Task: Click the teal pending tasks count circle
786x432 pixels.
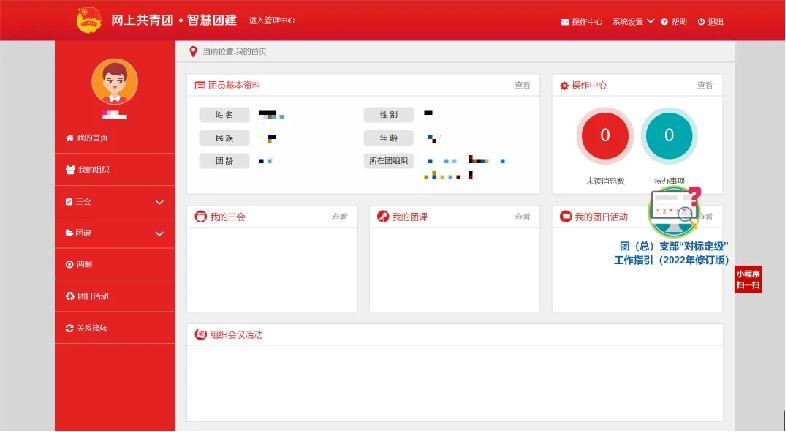Action: tap(669, 136)
